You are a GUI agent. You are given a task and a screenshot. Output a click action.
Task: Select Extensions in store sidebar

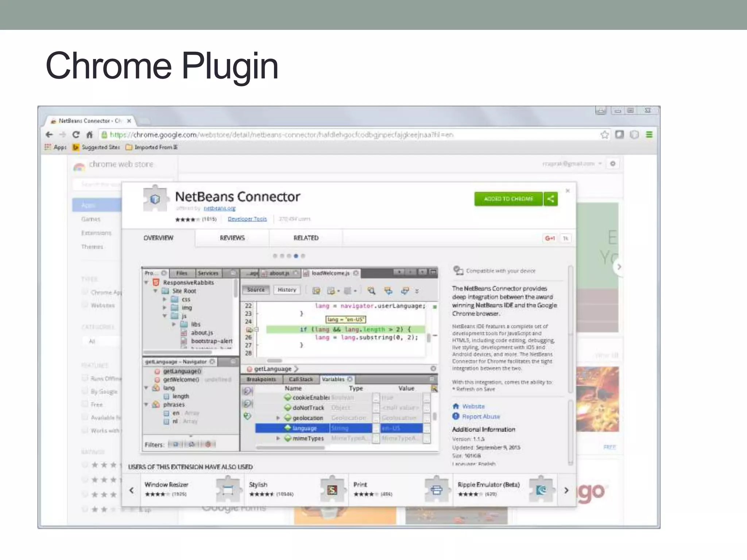point(96,233)
